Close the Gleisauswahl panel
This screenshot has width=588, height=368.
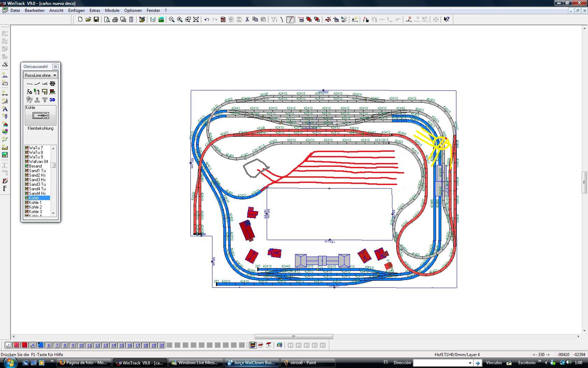point(55,67)
